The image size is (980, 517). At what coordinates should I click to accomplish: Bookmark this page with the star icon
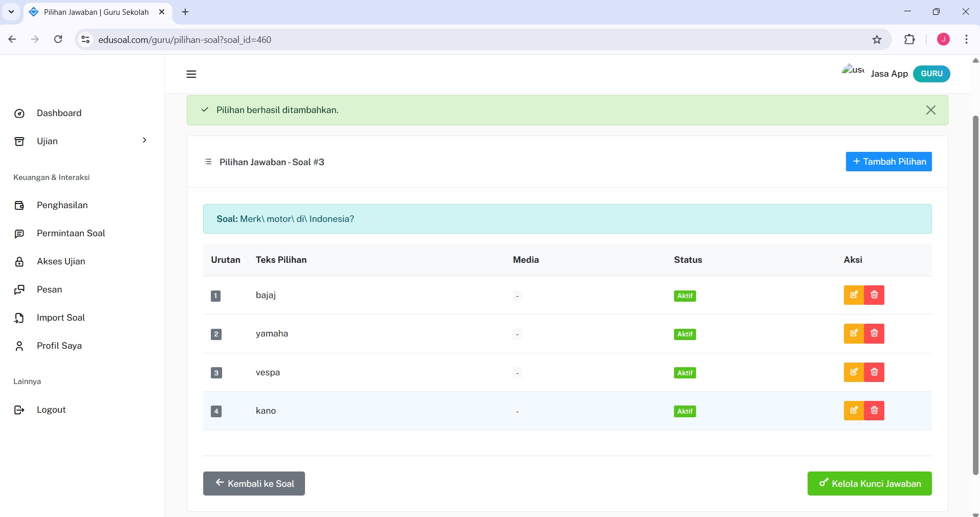click(877, 39)
